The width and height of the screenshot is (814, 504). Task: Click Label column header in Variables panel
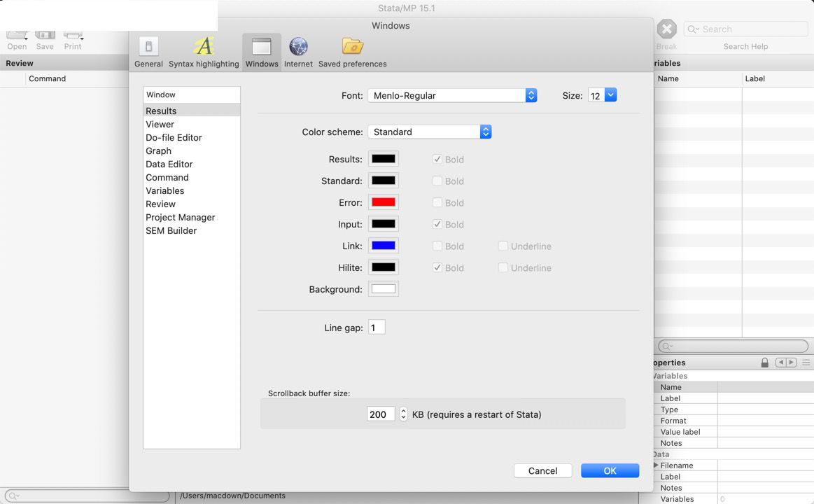[778, 79]
